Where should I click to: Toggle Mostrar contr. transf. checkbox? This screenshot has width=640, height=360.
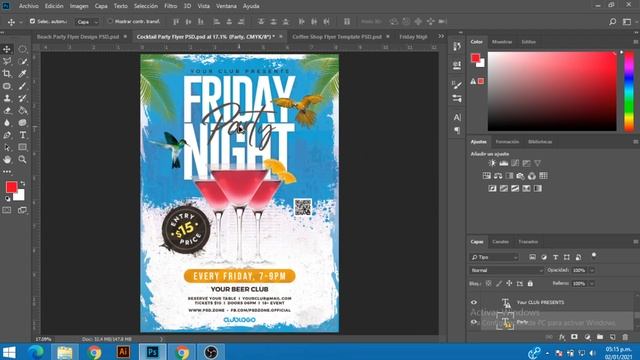(110, 21)
